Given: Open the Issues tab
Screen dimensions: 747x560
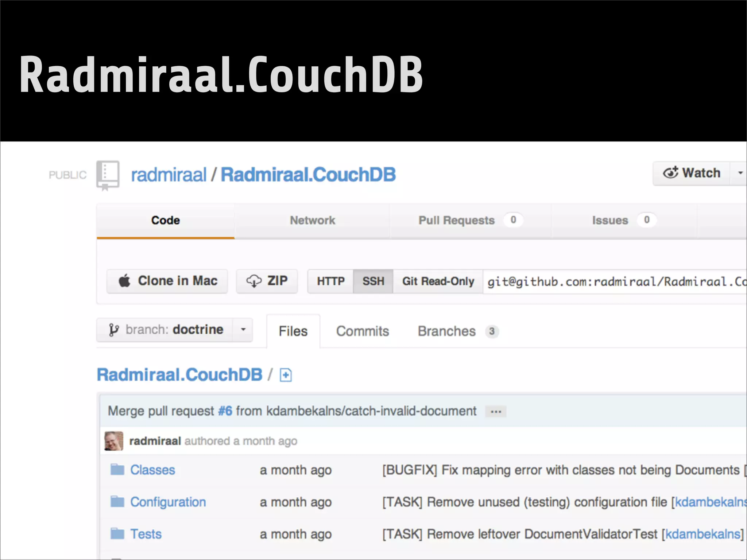Looking at the screenshot, I should pyautogui.click(x=624, y=220).
